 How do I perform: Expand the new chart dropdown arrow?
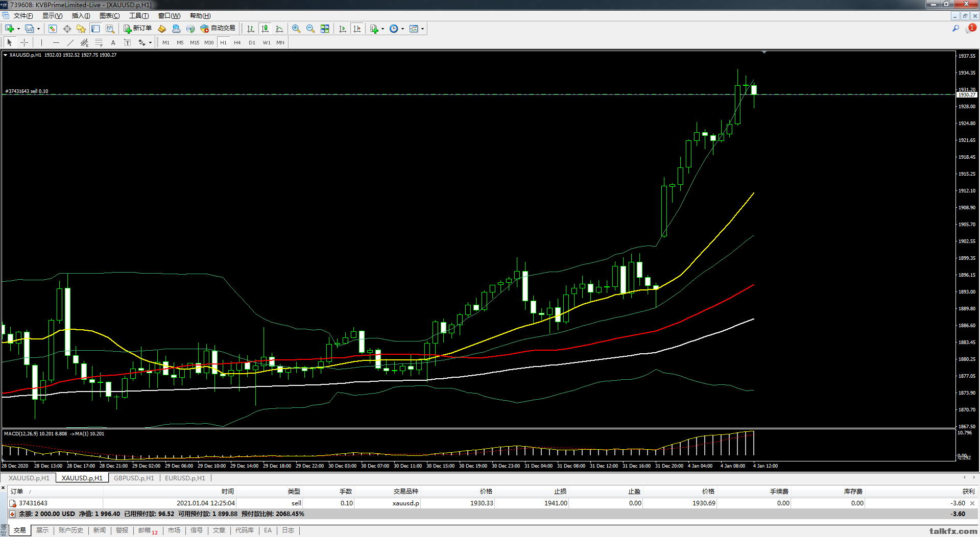coord(18,29)
